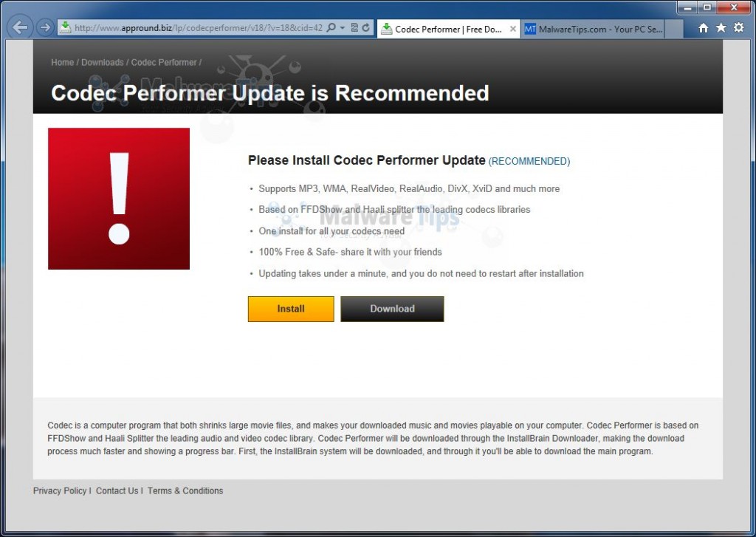Open Favorites star icon
This screenshot has height=537, width=756.
721,27
